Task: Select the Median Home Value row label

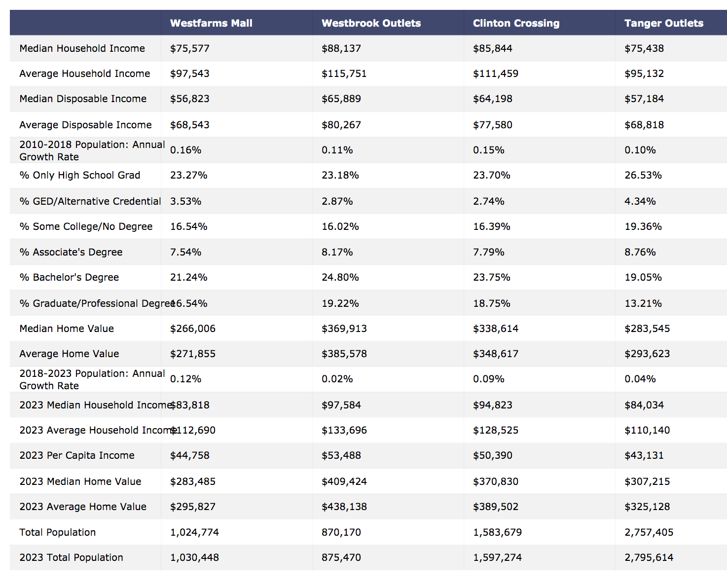Action: click(x=67, y=329)
